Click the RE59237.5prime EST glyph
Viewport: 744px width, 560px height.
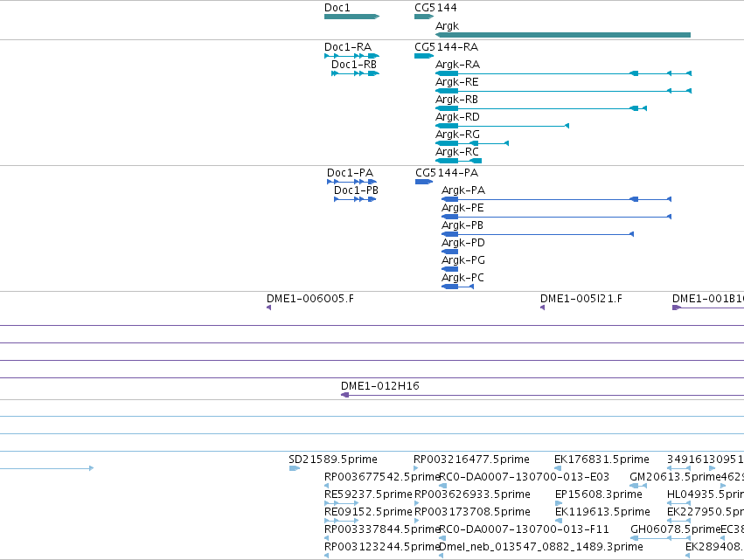click(341, 503)
